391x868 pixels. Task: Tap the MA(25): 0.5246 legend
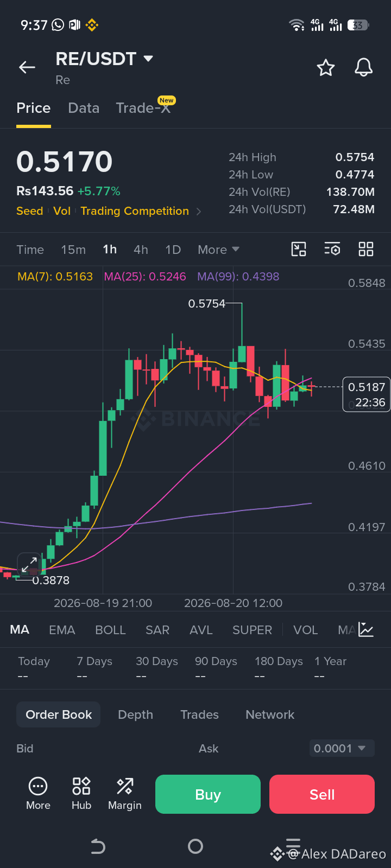point(145,277)
